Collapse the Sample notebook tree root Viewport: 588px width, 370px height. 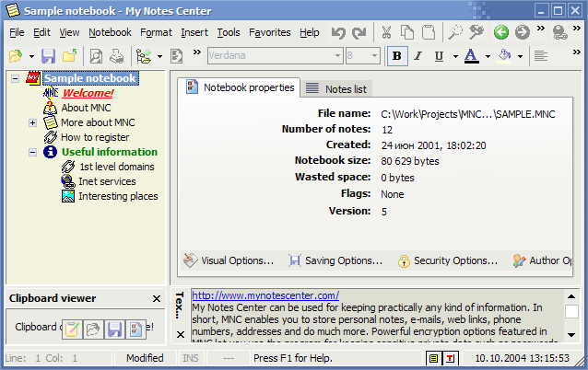(x=15, y=78)
